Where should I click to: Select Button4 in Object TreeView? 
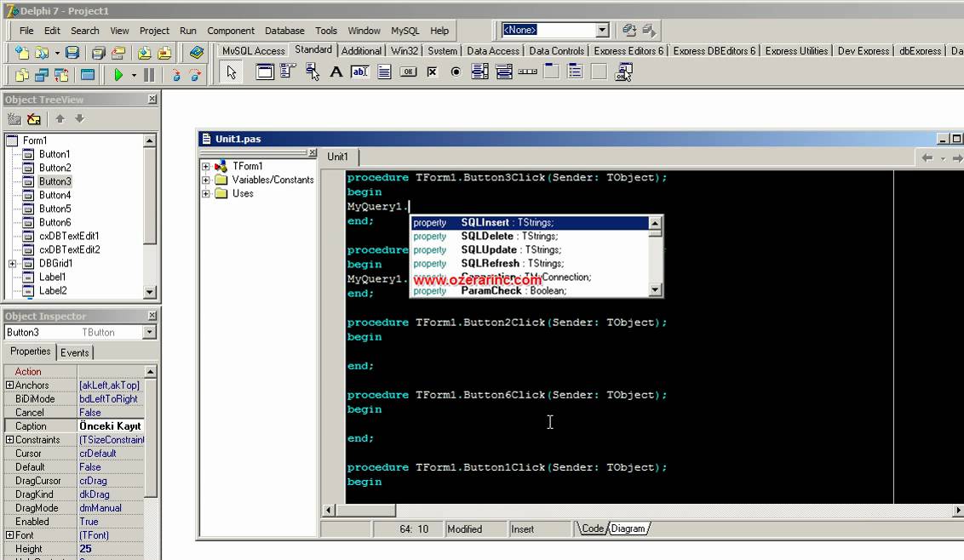(55, 196)
